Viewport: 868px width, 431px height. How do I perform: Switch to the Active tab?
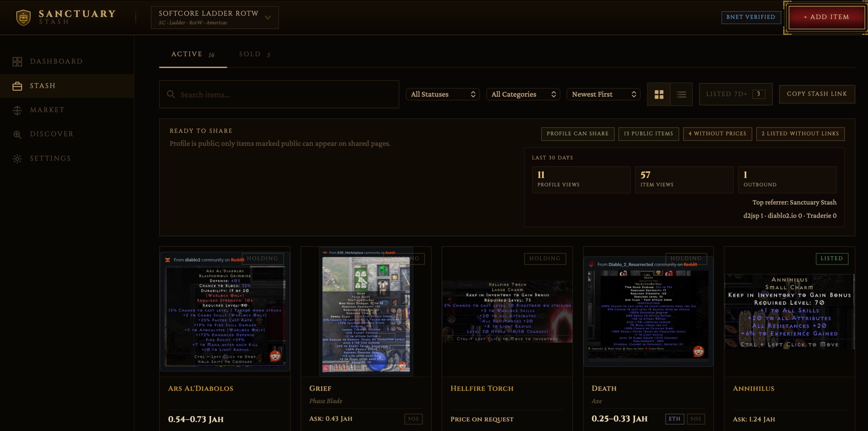(193, 54)
